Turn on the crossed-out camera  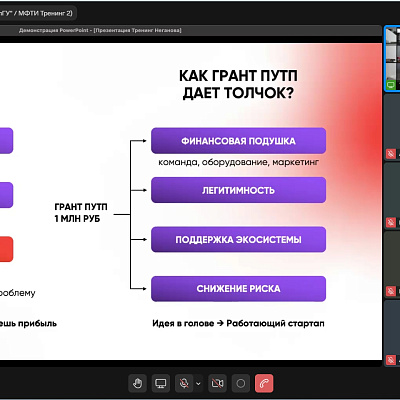(x=217, y=383)
